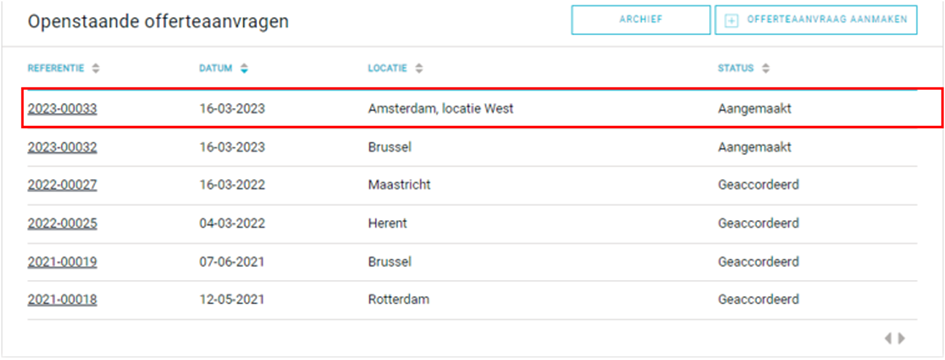This screenshot has width=945, height=360.
Task: Open quote request 2022-00027
Action: click(x=62, y=185)
